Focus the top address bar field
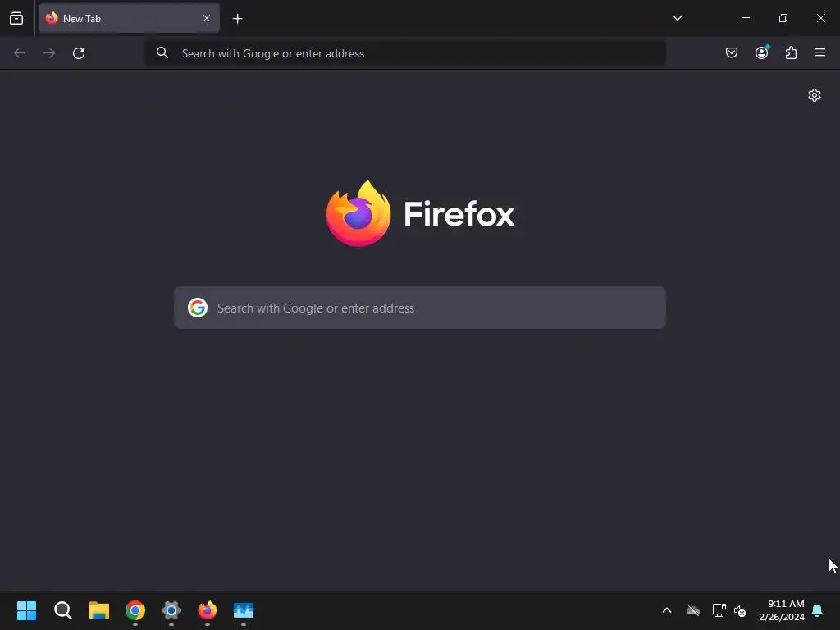This screenshot has width=840, height=630. point(405,53)
